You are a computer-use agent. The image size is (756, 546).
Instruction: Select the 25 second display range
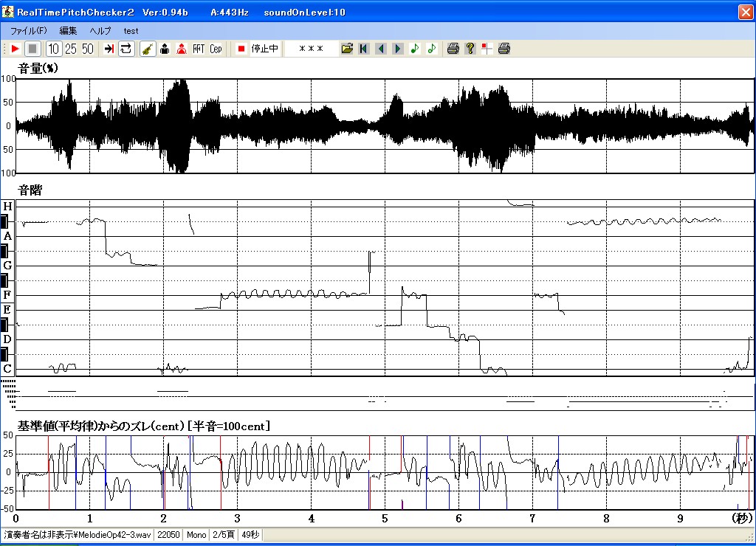tap(71, 49)
